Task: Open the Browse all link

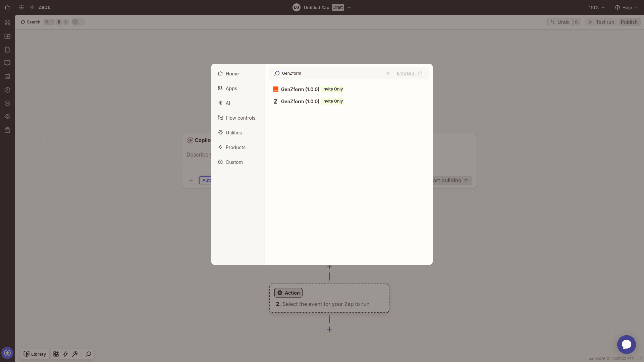Action: (x=407, y=73)
